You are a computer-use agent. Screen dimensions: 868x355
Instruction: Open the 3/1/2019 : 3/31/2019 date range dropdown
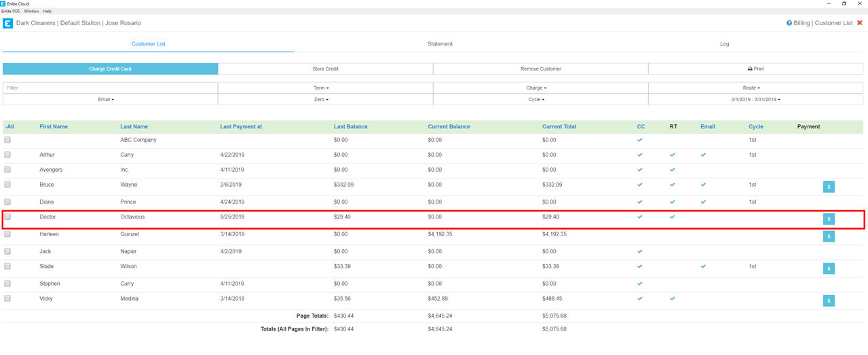point(755,100)
